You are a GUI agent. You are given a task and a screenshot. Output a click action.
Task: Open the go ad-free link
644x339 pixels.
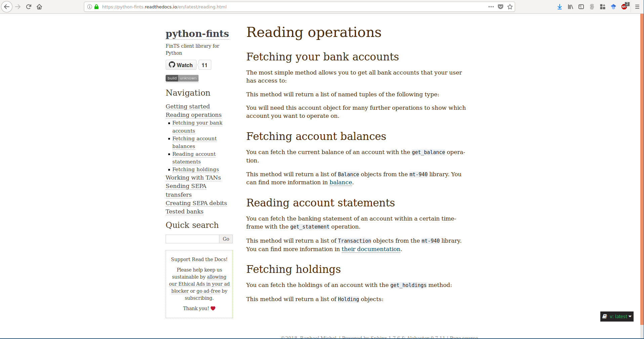point(208,291)
